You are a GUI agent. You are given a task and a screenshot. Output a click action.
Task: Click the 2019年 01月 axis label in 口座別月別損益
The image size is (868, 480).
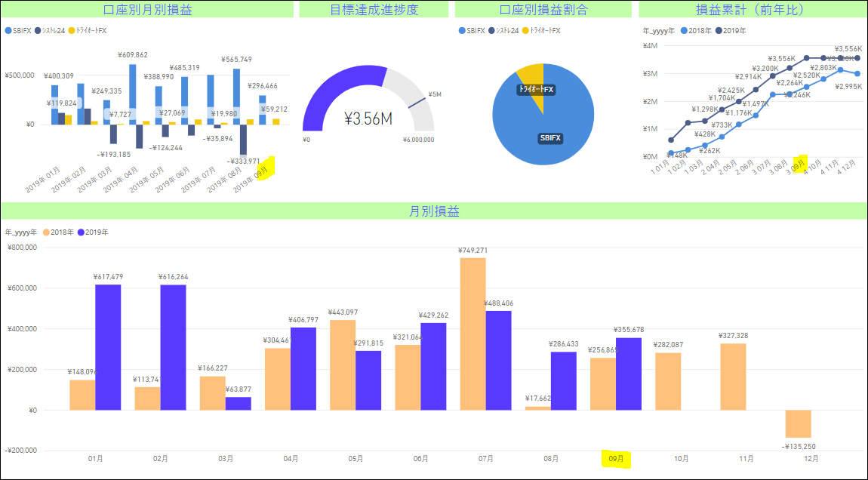click(x=43, y=180)
